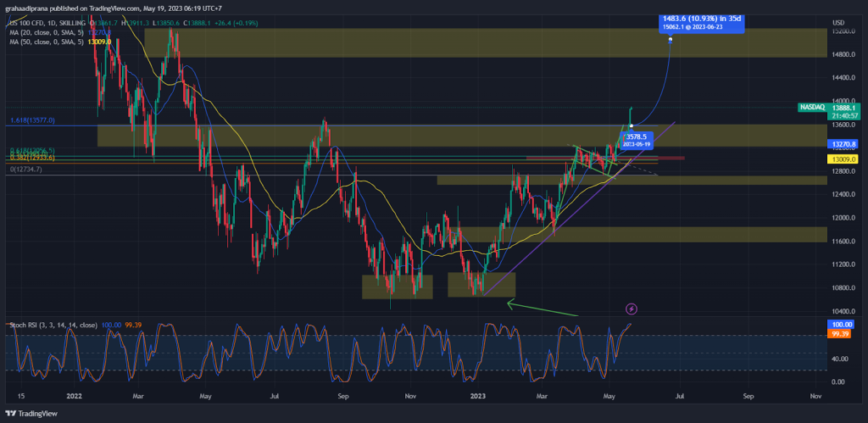This screenshot has width=868, height=423.
Task: Click the "US 100 CFD, 1D, SKILLING" symbol legend
Action: (47, 23)
